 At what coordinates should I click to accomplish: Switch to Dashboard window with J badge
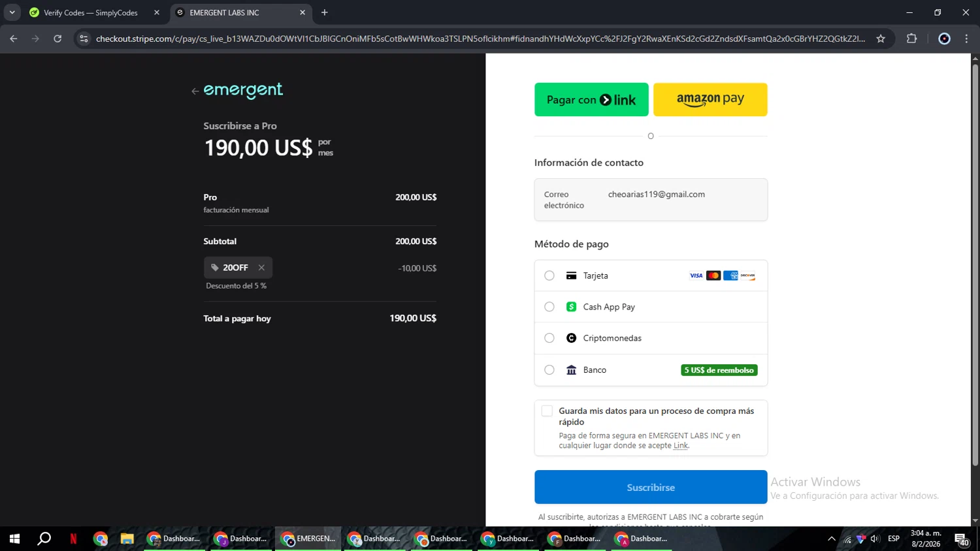pos(241,539)
